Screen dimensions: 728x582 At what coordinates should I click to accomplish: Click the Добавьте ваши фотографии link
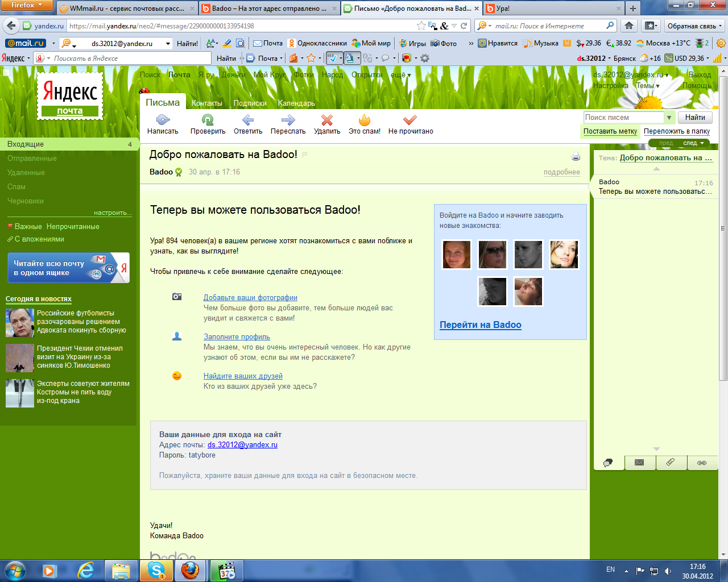(250, 298)
